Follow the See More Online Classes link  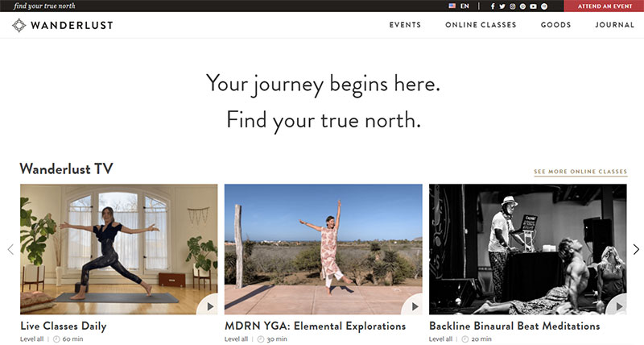580,172
